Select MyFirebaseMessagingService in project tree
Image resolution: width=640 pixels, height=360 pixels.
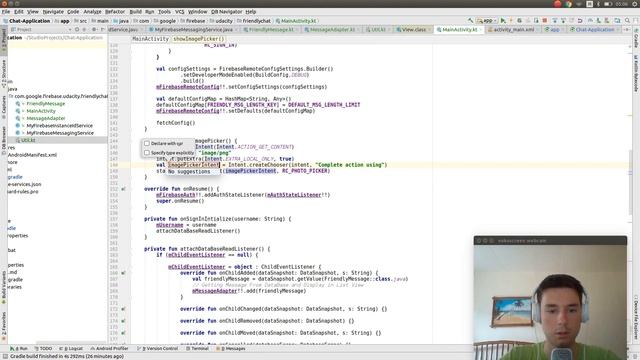tap(60, 133)
